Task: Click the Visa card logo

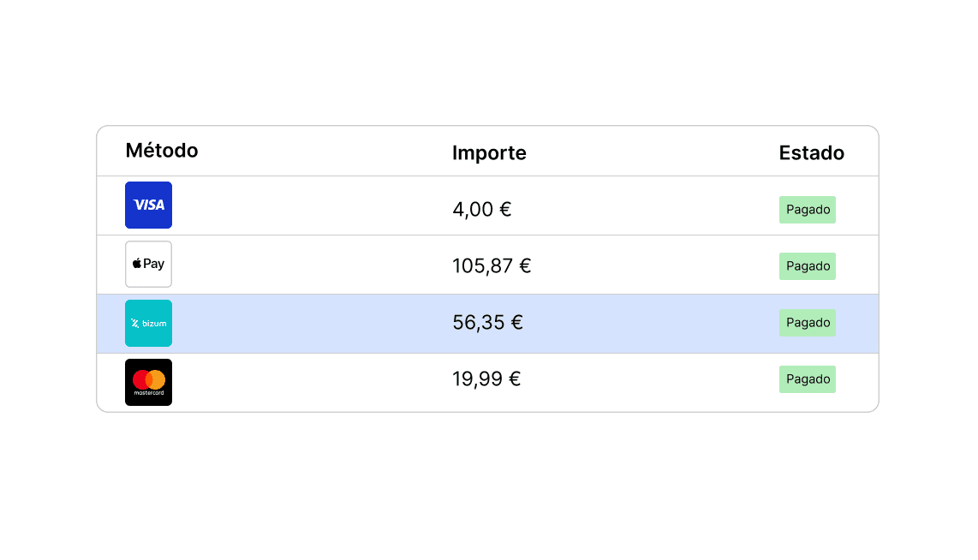Action: tap(148, 206)
